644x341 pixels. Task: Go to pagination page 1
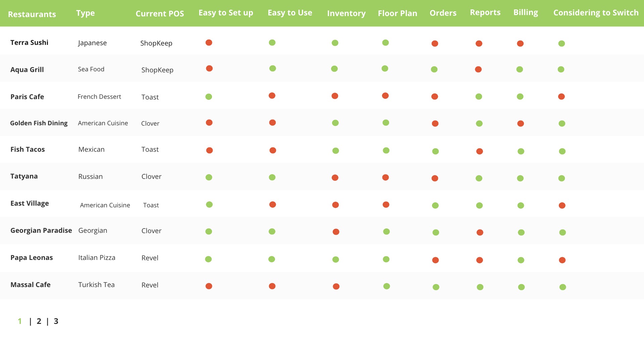click(x=20, y=321)
